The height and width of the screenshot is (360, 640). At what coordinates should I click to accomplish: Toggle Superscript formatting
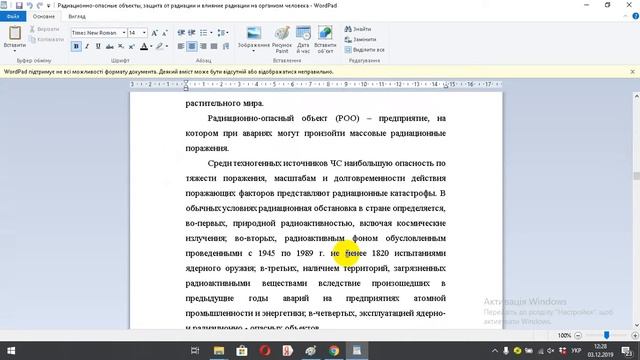[x=132, y=47]
